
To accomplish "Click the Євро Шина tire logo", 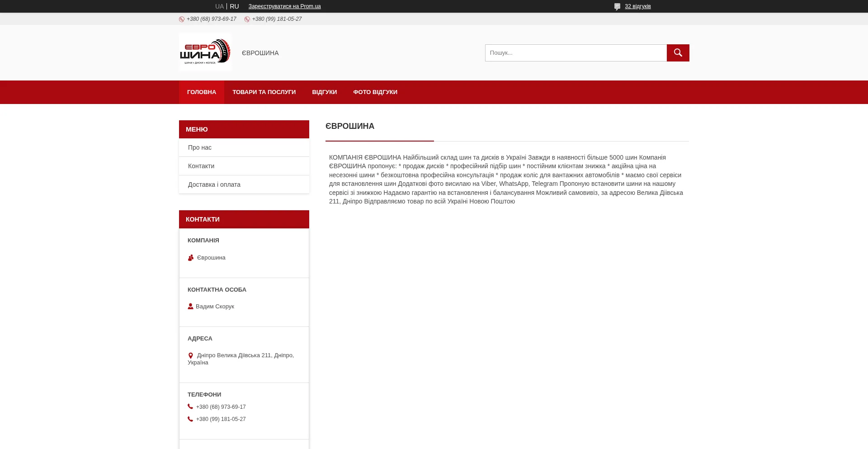I will click(x=205, y=52).
